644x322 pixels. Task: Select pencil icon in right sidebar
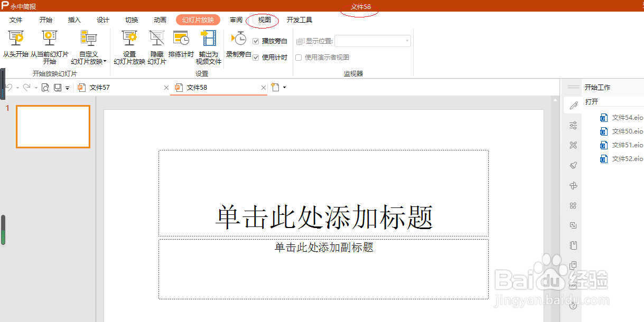pyautogui.click(x=573, y=105)
